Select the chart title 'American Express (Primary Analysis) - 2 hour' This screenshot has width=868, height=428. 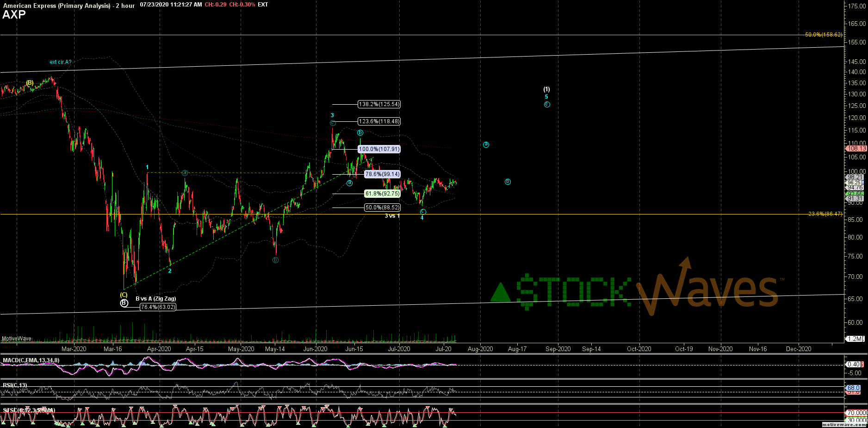point(68,5)
